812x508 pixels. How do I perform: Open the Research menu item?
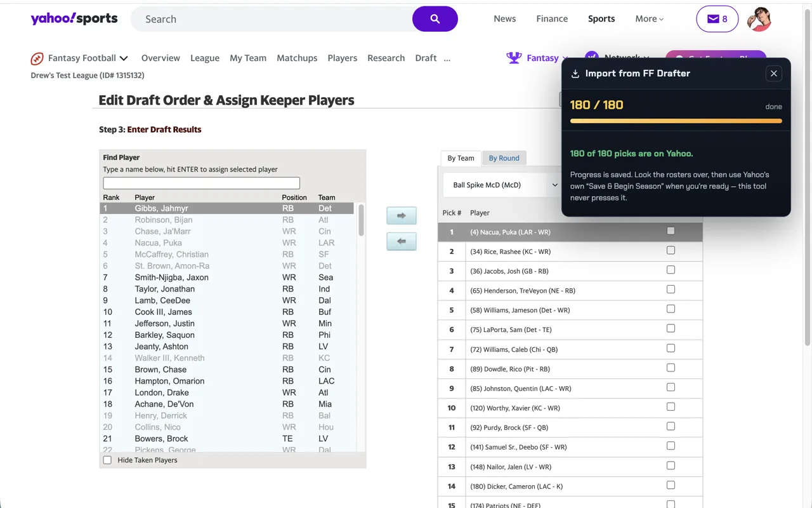coord(386,58)
